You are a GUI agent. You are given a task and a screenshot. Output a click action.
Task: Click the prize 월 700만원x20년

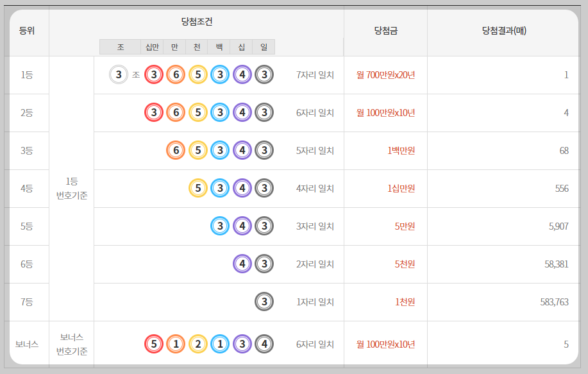coord(385,75)
